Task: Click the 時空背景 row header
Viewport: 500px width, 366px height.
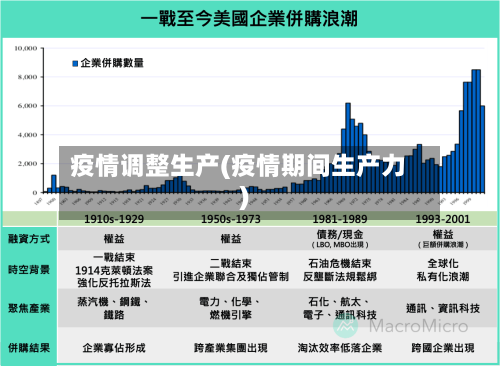Action: click(29, 270)
